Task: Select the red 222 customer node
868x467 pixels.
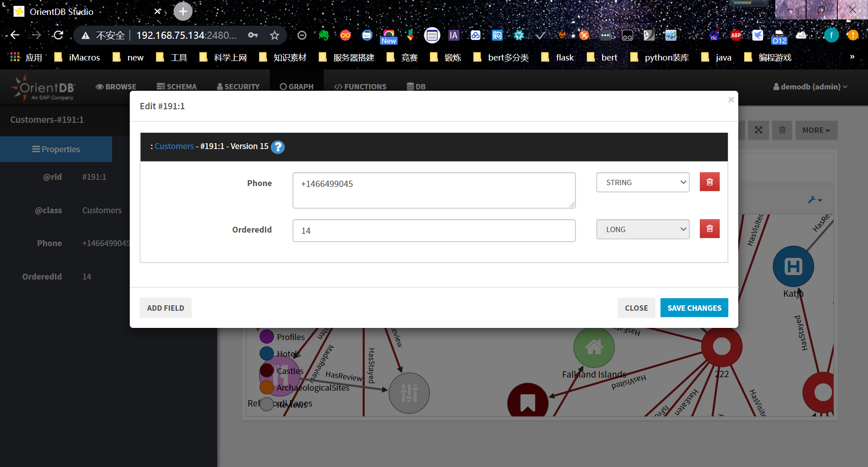Action: pyautogui.click(x=722, y=346)
